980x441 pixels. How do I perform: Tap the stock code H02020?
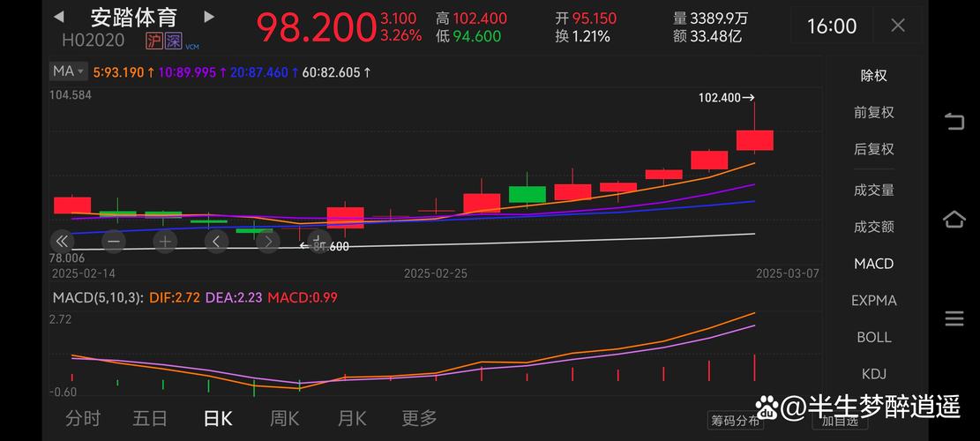coord(94,41)
